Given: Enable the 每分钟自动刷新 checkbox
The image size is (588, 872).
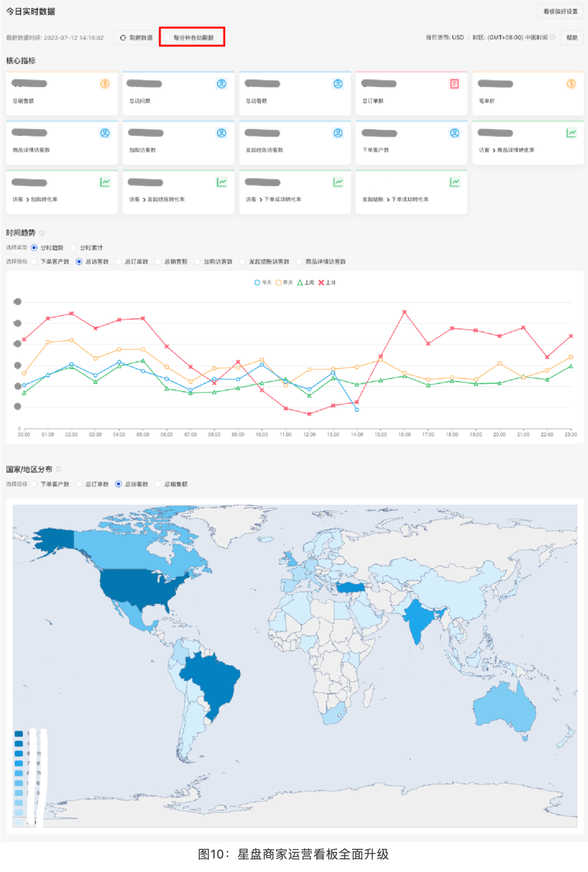Looking at the screenshot, I should click(x=167, y=38).
